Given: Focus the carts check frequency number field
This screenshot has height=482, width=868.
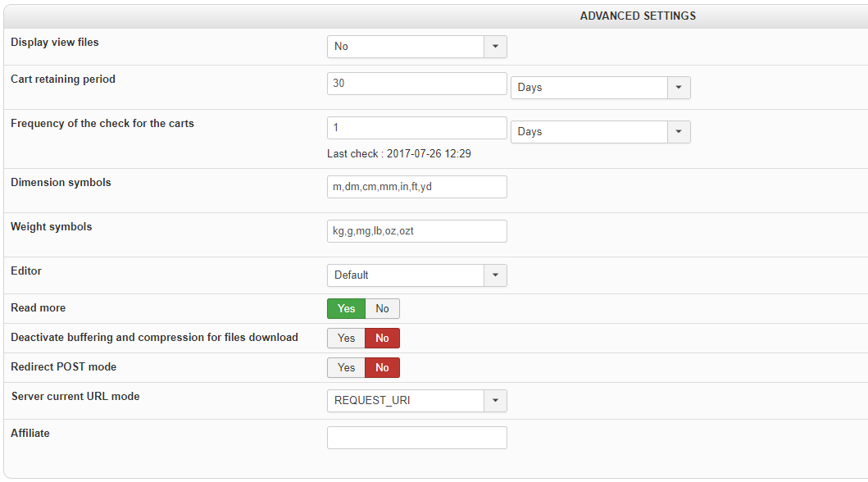Looking at the screenshot, I should pyautogui.click(x=416, y=128).
